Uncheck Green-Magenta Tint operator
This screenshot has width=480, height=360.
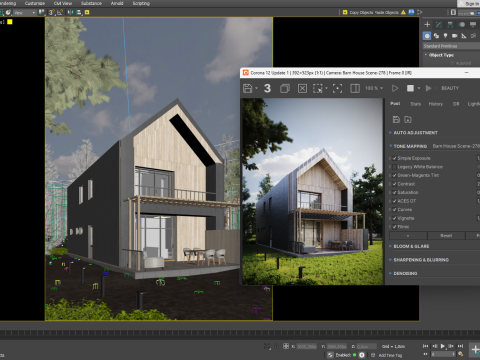[395, 175]
